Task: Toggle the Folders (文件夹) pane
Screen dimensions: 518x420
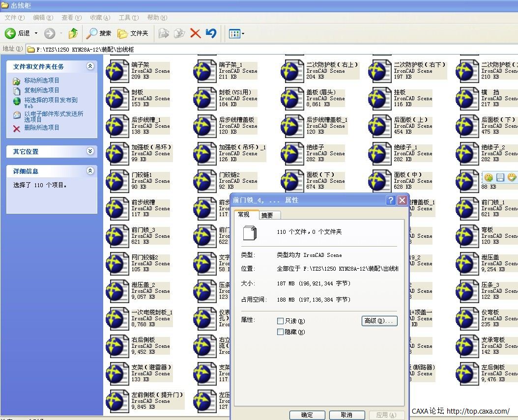Action: pos(133,33)
